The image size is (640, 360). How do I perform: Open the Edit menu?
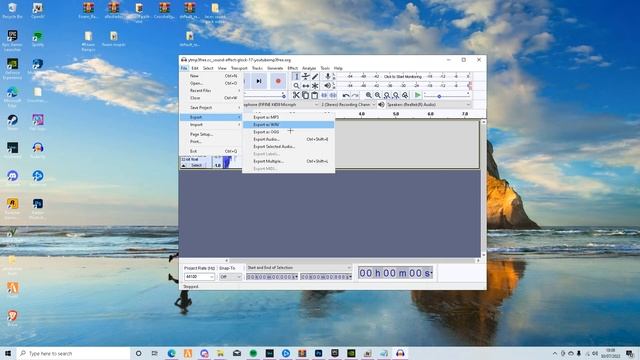[195, 68]
